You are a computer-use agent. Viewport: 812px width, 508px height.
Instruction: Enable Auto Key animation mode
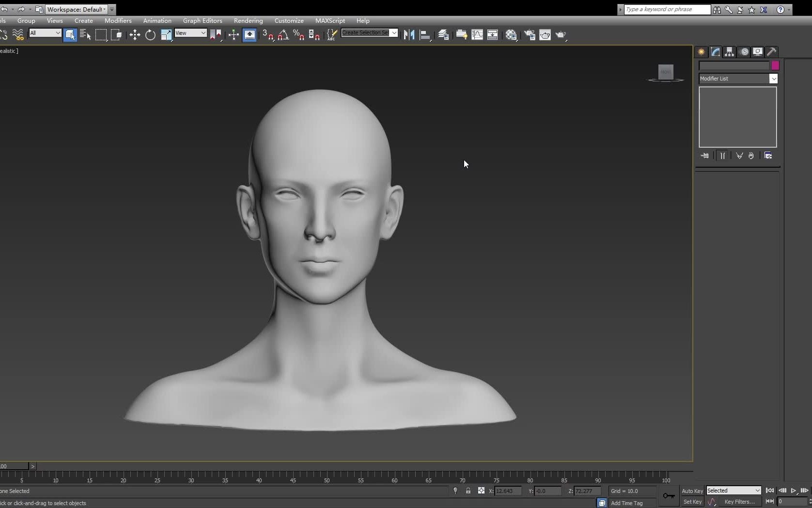point(692,491)
